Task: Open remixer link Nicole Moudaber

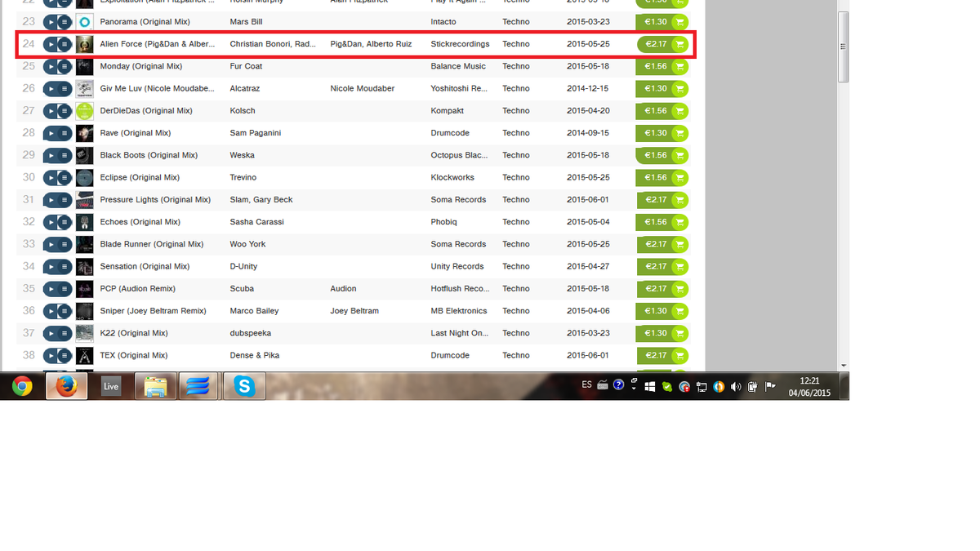Action: [363, 88]
